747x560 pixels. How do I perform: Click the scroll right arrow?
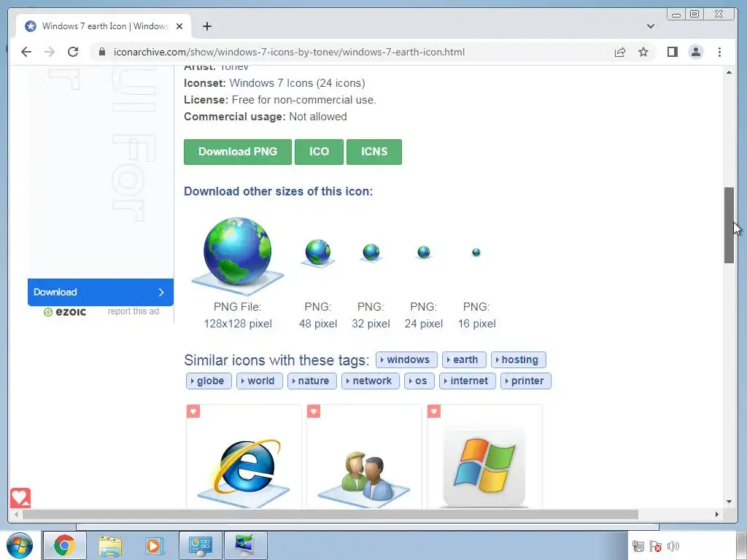717,514
